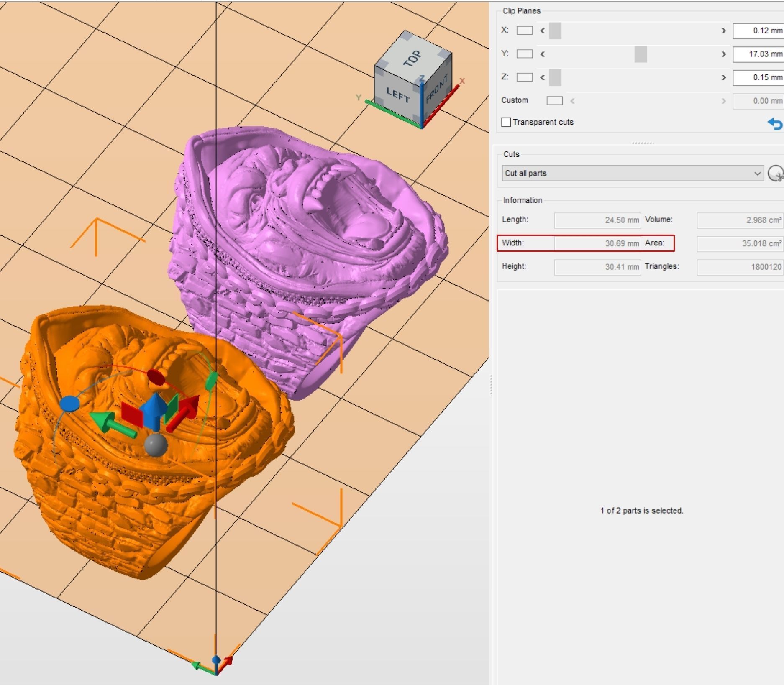Click the X clip plane slider handle

[555, 31]
